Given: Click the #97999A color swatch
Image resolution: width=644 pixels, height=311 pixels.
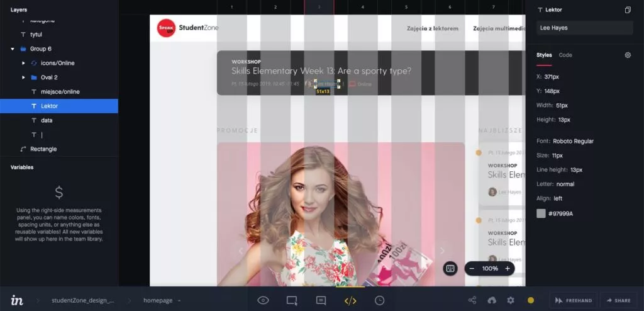Looking at the screenshot, I should 541,213.
